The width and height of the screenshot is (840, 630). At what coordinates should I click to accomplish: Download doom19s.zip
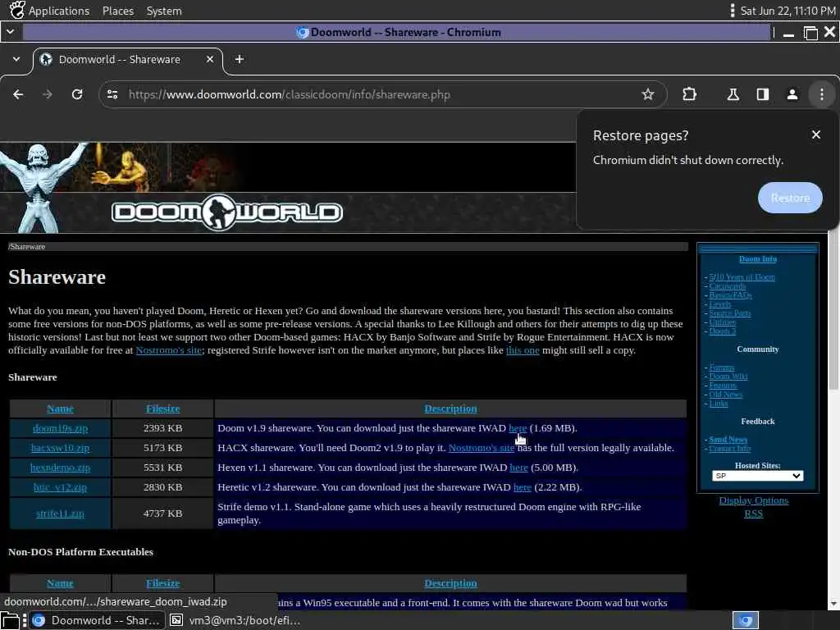[x=60, y=428]
